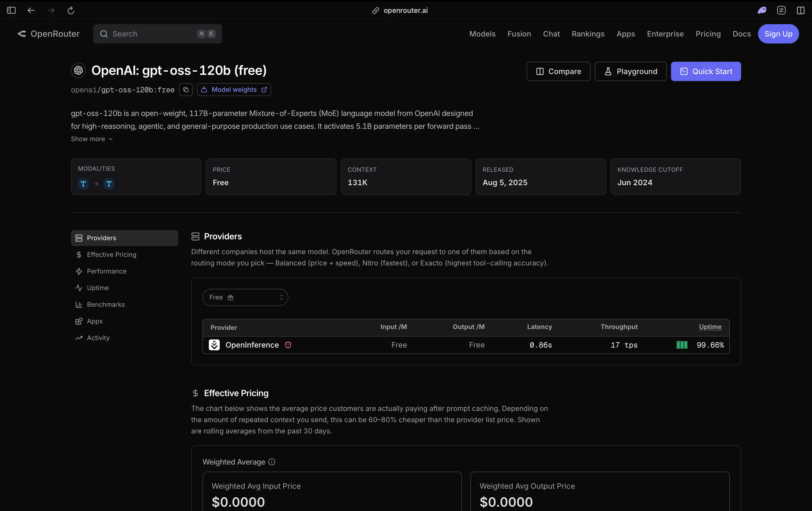The width and height of the screenshot is (812, 511).
Task: Go to Chat in the top navigation
Action: tap(551, 34)
